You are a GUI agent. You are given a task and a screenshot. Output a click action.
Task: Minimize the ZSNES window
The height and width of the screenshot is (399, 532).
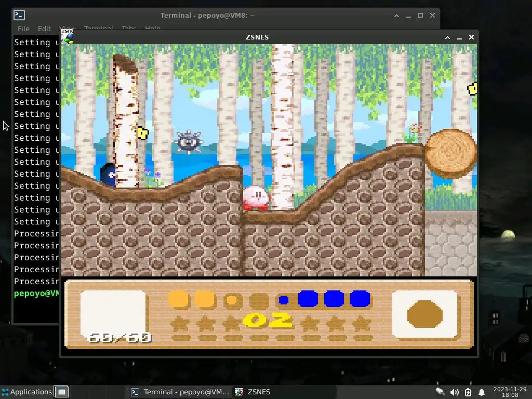click(x=459, y=37)
